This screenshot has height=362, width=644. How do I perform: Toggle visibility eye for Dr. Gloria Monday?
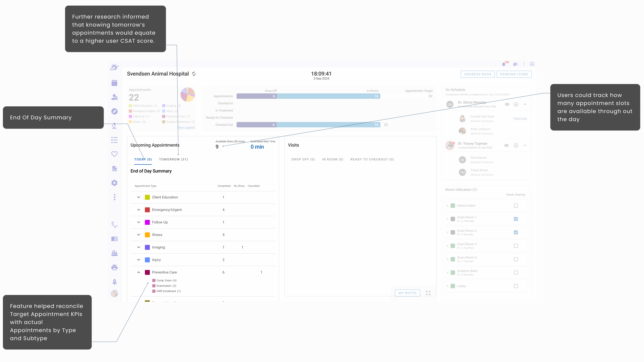coord(507,104)
